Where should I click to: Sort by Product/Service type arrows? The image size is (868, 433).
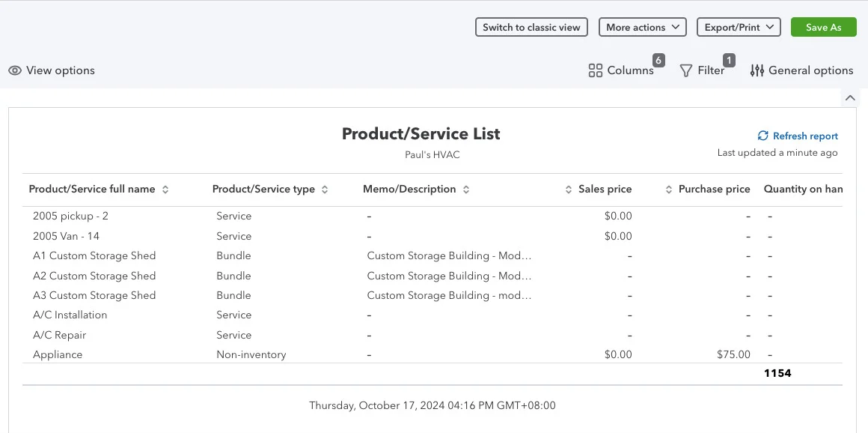click(325, 190)
